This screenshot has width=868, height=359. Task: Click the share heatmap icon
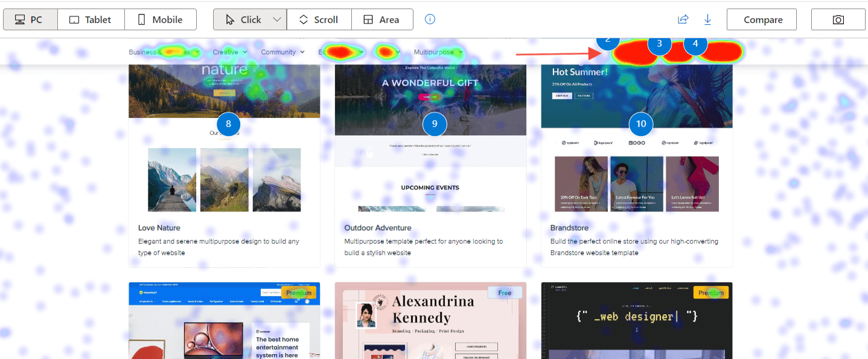tap(683, 19)
